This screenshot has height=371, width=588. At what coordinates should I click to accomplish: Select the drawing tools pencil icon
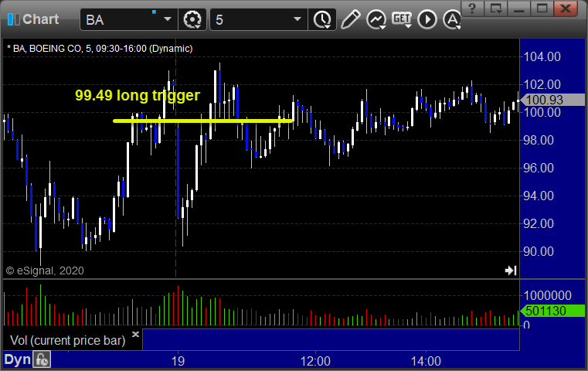point(350,19)
